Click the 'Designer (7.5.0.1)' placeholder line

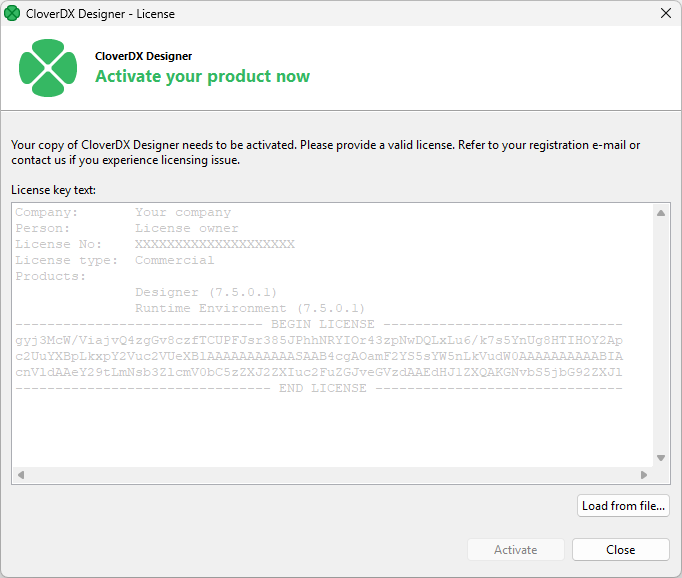click(x=206, y=292)
